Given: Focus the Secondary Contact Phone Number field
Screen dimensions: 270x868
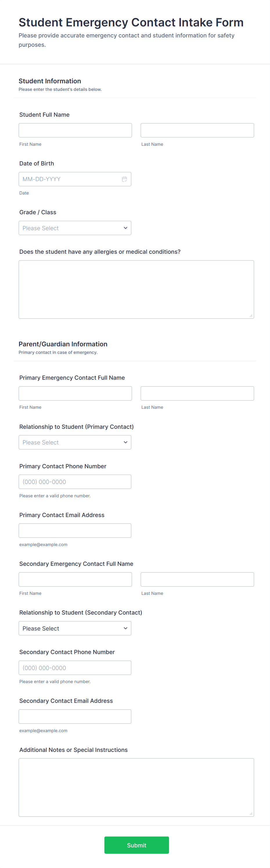Looking at the screenshot, I should [75, 667].
